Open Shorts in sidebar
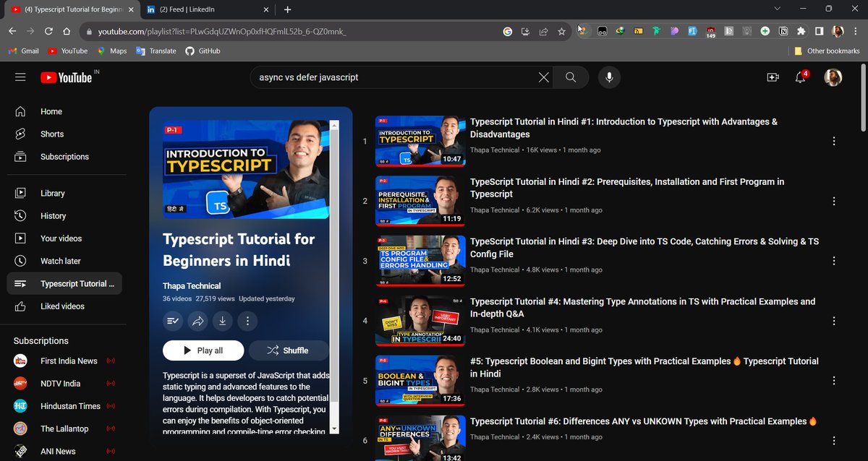This screenshot has width=868, height=461. (64, 134)
